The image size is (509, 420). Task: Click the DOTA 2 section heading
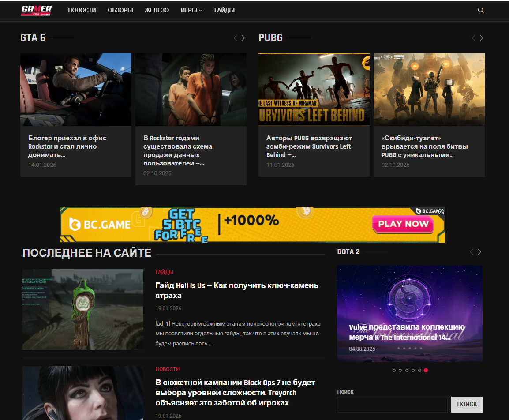[348, 252]
